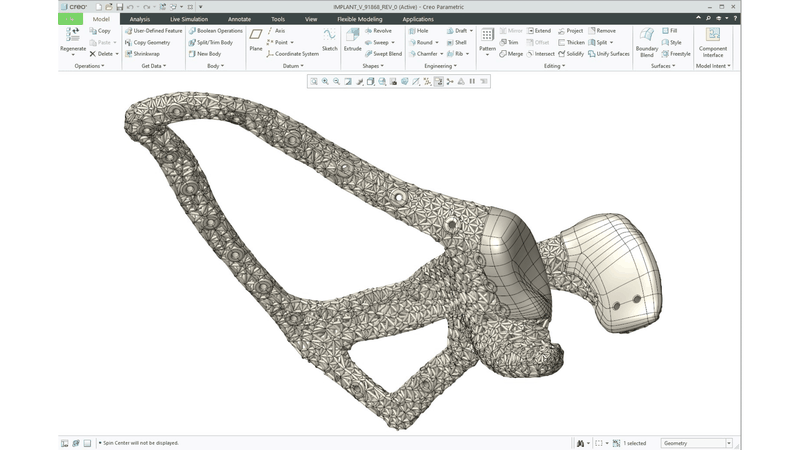The image size is (800, 450).
Task: Select the Trim tool
Action: pos(509,42)
